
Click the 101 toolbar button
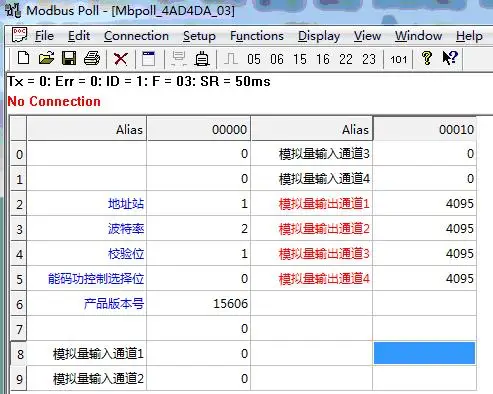pos(398,60)
